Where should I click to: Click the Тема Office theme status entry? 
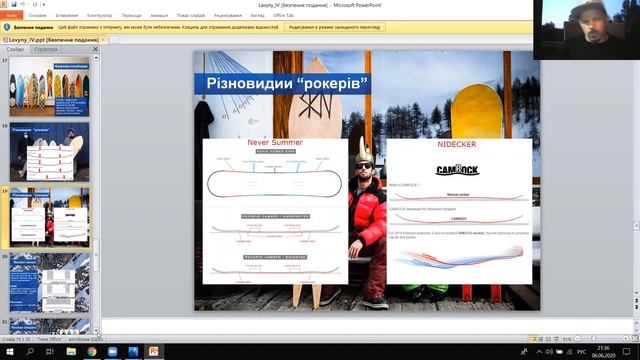pos(49,339)
